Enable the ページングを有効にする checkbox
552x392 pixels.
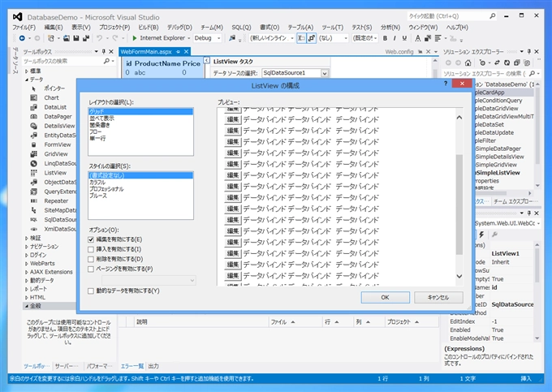click(91, 269)
